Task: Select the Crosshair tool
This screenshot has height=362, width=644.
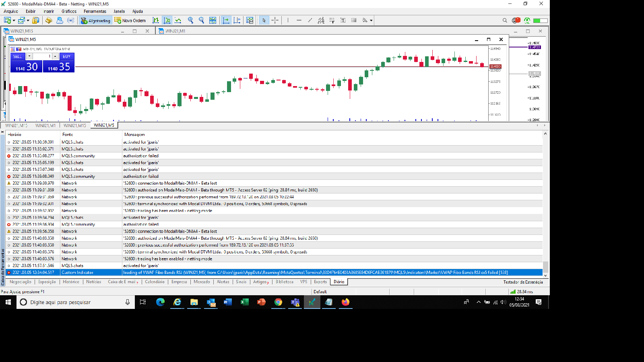Action: coord(275,21)
